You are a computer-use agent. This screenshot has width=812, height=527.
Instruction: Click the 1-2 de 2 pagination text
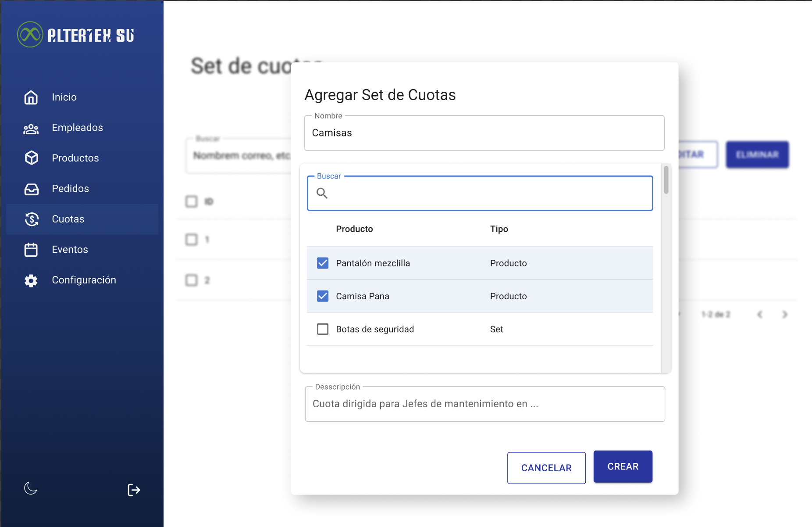716,314
